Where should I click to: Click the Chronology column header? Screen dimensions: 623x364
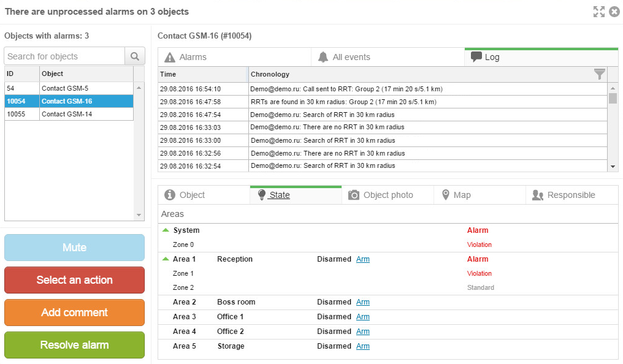point(427,74)
